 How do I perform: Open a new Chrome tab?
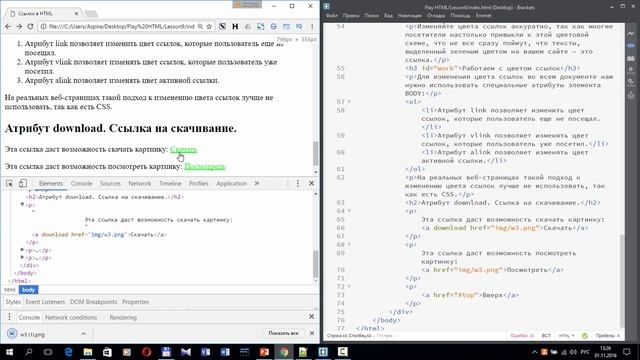[x=91, y=14]
